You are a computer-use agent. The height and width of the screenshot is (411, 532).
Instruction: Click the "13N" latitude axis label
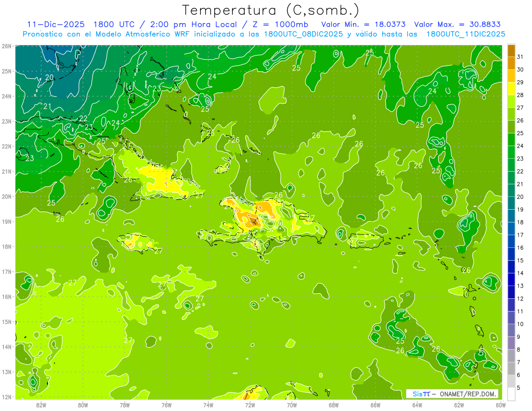[x=7, y=372]
